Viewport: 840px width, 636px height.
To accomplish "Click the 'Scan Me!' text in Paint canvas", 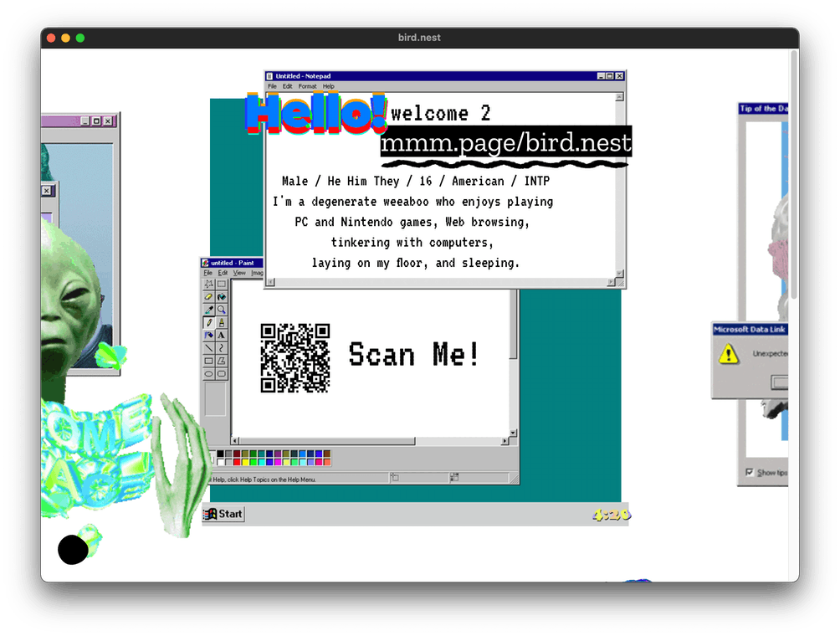I will coord(413,354).
